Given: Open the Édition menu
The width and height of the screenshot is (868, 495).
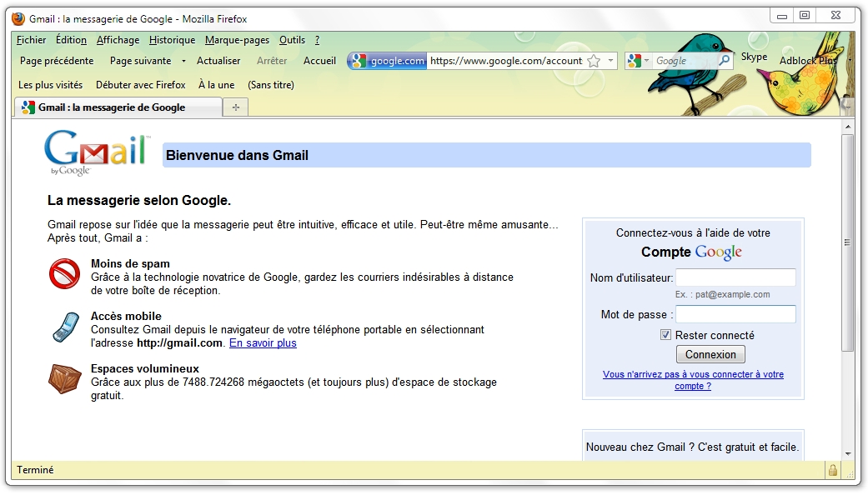Looking at the screenshot, I should [72, 40].
